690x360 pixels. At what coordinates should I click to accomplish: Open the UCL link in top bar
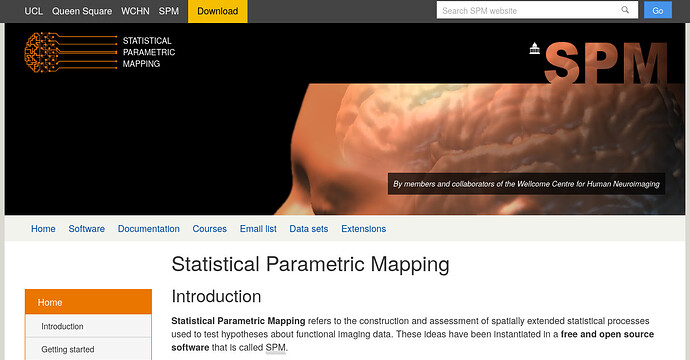[33, 11]
